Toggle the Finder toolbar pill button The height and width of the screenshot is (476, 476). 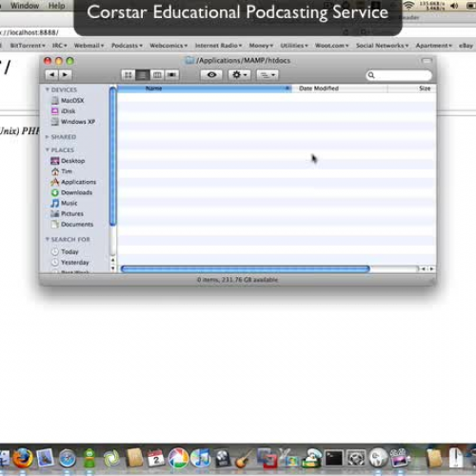click(x=426, y=61)
